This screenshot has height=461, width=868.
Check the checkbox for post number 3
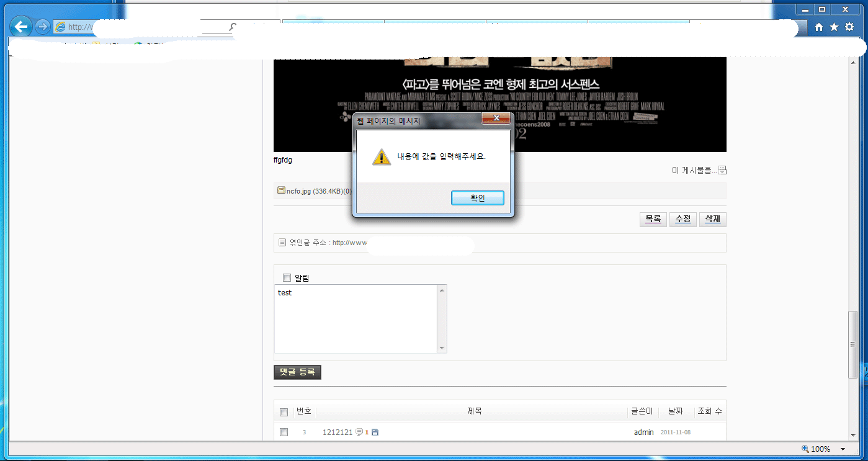pos(284,432)
